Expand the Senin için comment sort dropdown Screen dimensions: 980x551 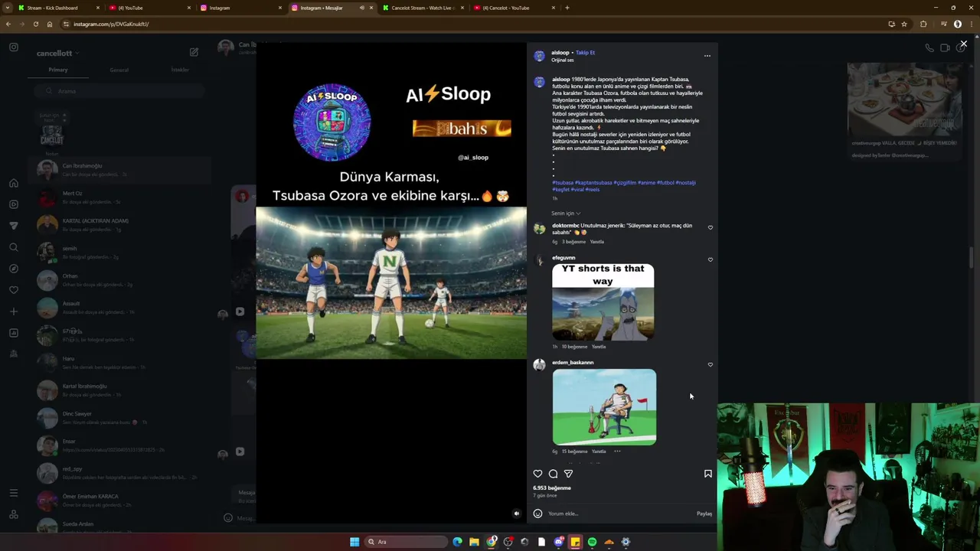(566, 214)
